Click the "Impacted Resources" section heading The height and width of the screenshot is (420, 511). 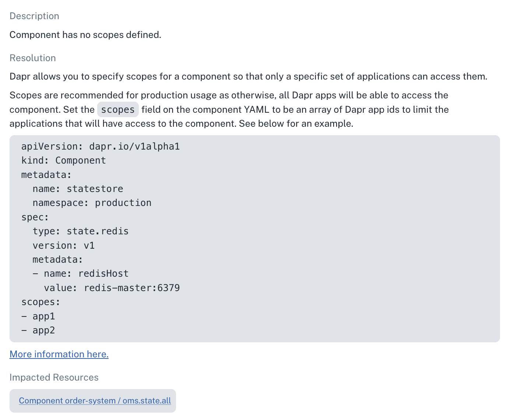click(x=54, y=377)
